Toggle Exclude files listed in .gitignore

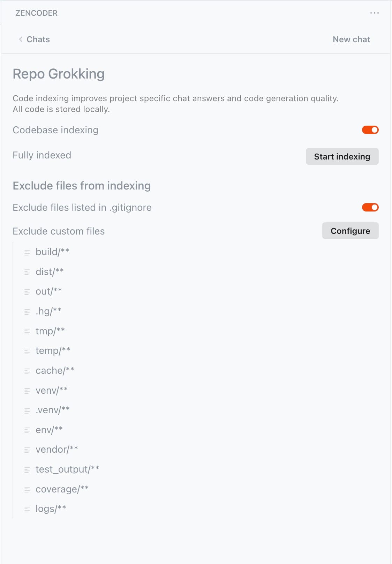coord(370,207)
